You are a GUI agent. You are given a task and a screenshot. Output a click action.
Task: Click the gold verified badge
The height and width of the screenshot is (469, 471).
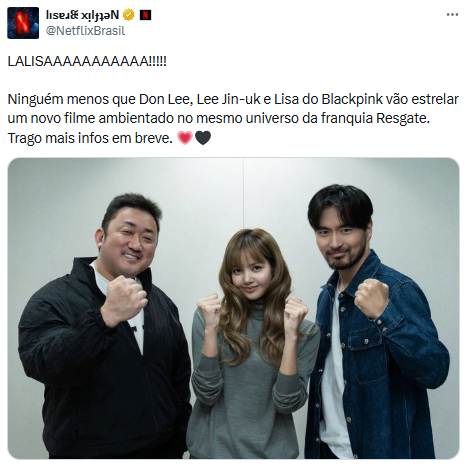click(x=129, y=15)
